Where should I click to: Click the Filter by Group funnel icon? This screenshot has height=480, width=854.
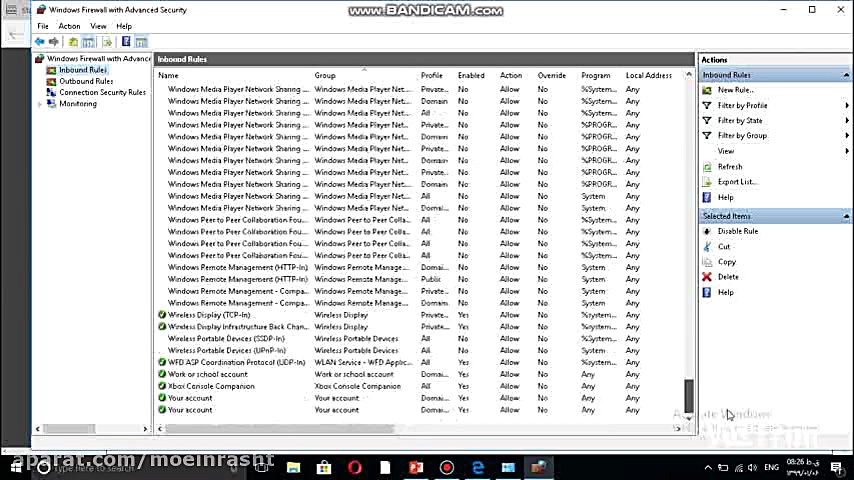click(707, 136)
